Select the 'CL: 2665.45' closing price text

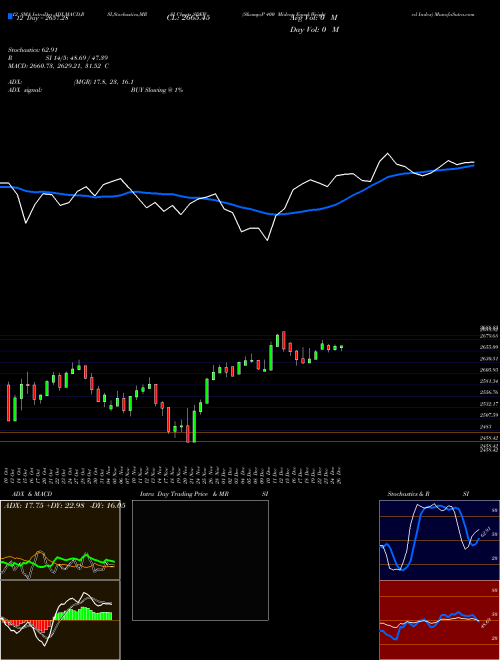point(188,18)
